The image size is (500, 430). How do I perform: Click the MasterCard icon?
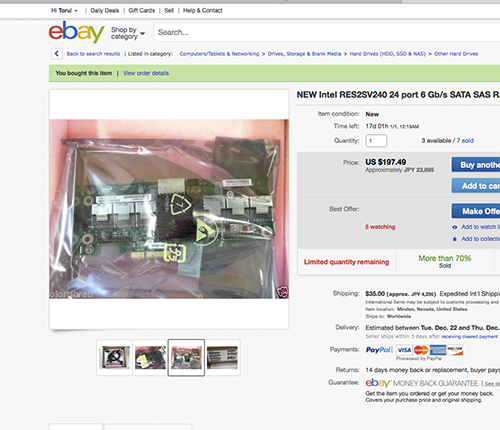point(421,350)
